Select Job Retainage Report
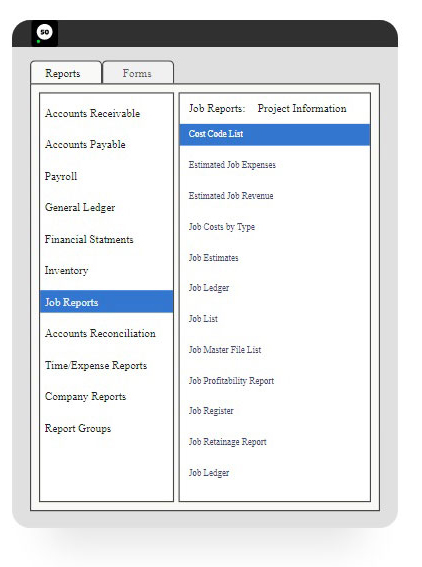The height and width of the screenshot is (567, 422). point(227,442)
